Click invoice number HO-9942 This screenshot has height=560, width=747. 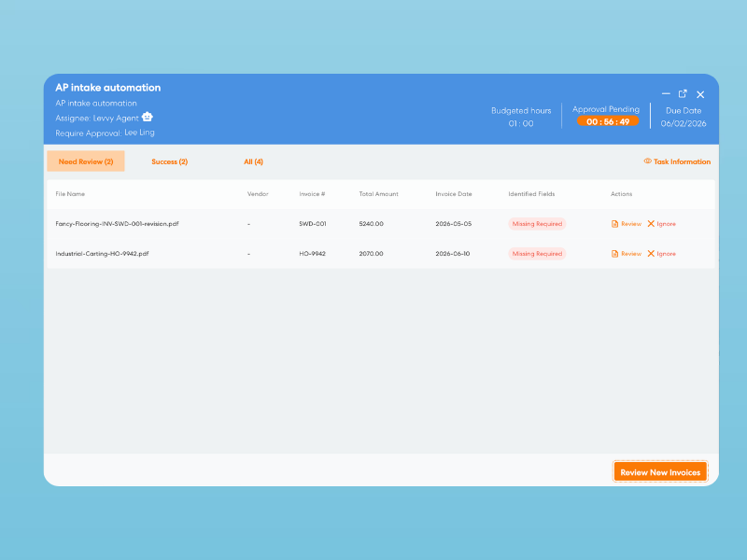tap(312, 254)
